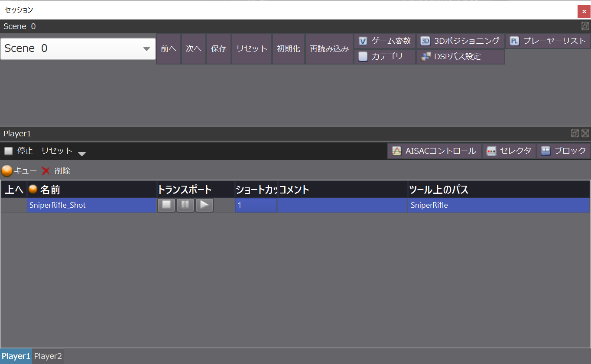The width and height of the screenshot is (591, 364).
Task: Click the リセット button in the scene toolbar
Action: click(x=252, y=49)
